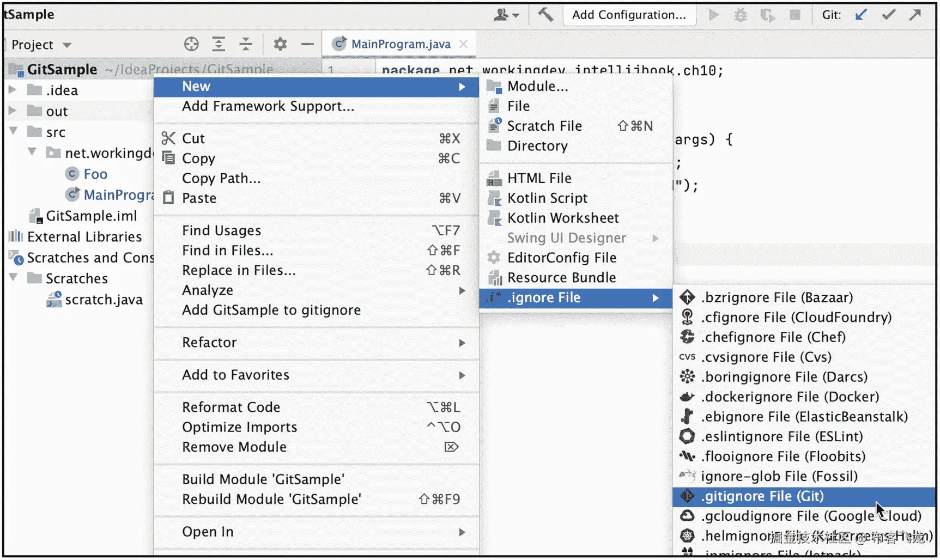Screen dimensions: 940x560
Task: Choose EditorConfig File from New submenu
Action: click(576, 258)
